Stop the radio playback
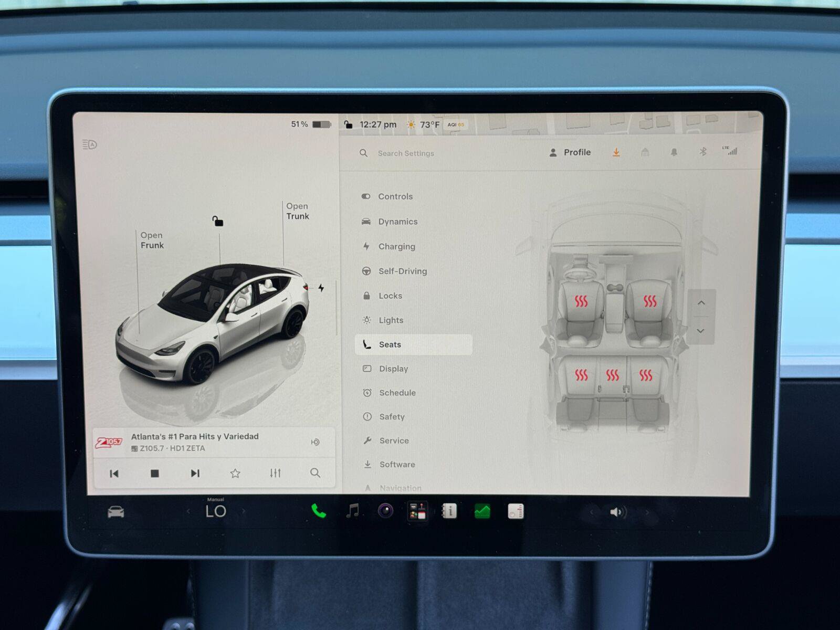This screenshot has height=630, width=840. (x=154, y=474)
